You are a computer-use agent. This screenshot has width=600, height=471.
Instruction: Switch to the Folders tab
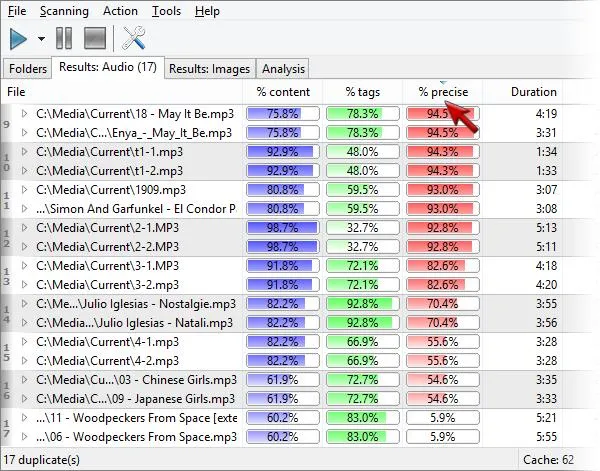pos(28,69)
